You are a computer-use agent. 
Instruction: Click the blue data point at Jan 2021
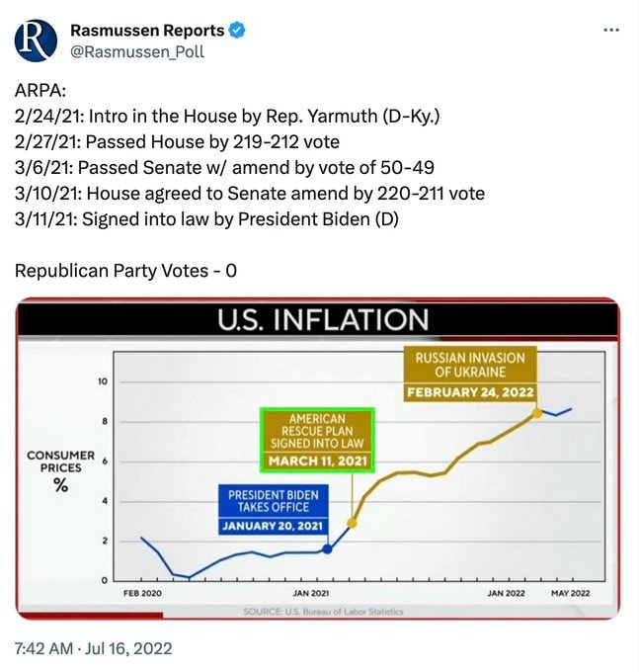point(328,548)
